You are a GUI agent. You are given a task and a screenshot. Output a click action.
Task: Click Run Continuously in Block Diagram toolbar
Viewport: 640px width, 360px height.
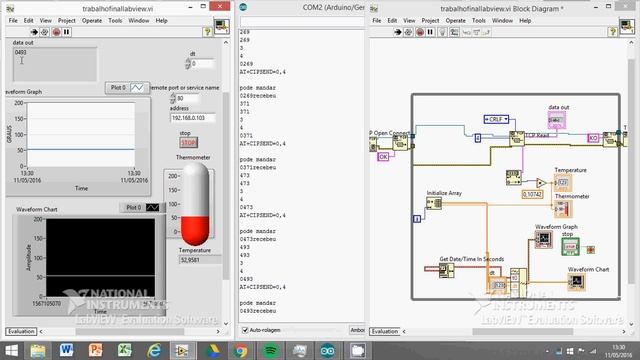tap(408, 32)
